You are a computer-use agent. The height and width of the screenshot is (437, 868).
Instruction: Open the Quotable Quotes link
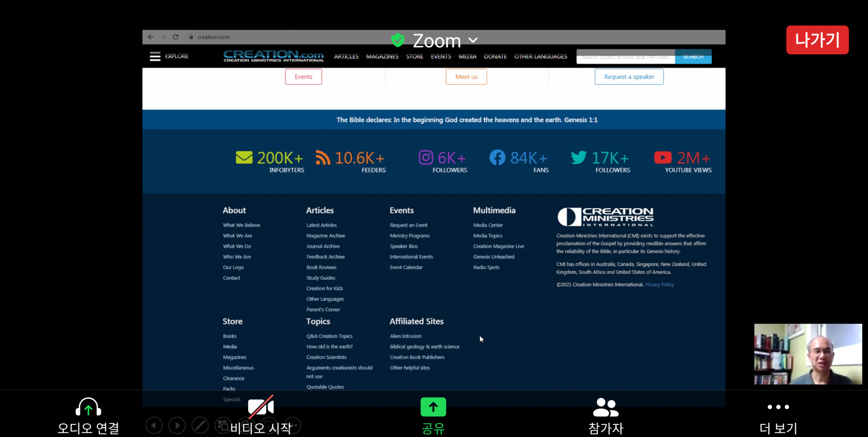pos(325,387)
